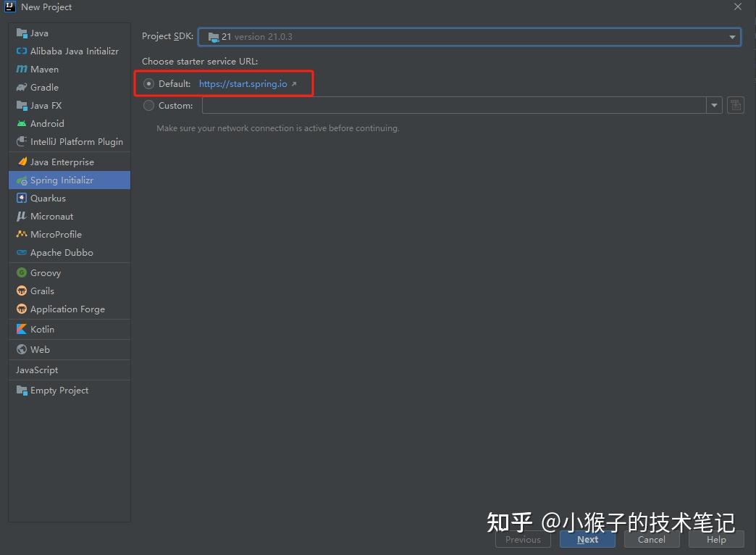The width and height of the screenshot is (756, 555).
Task: Select the Kotlin project generator
Action: (42, 328)
